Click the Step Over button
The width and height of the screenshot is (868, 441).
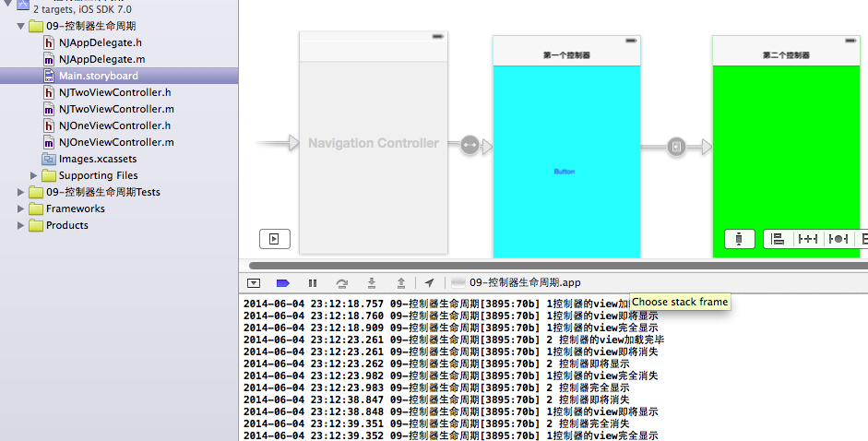(342, 283)
